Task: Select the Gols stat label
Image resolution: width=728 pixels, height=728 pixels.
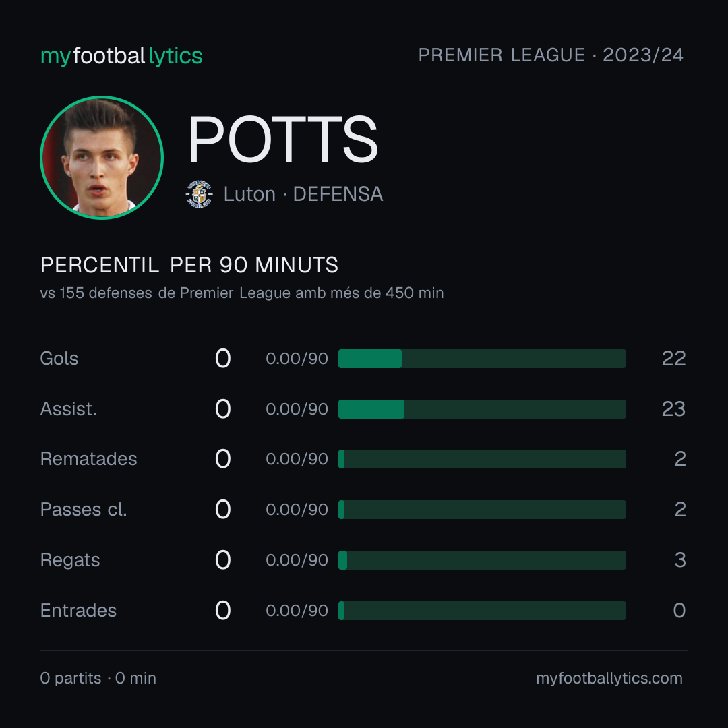Action: [x=59, y=359]
